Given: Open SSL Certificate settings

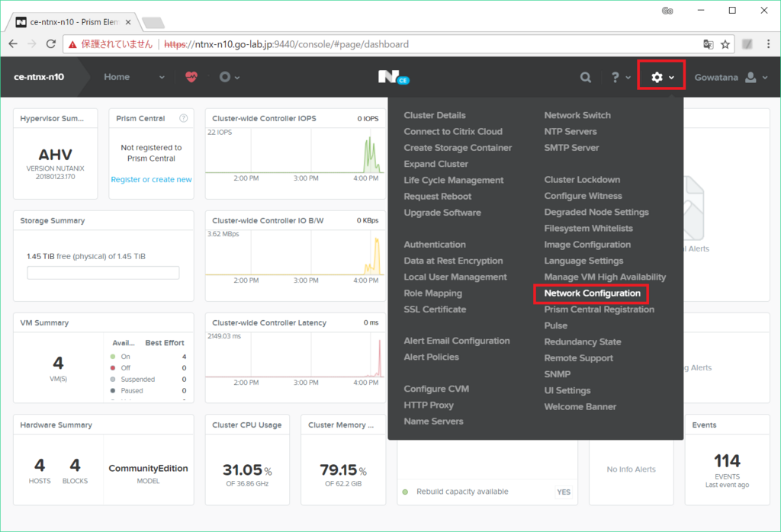Looking at the screenshot, I should point(434,309).
